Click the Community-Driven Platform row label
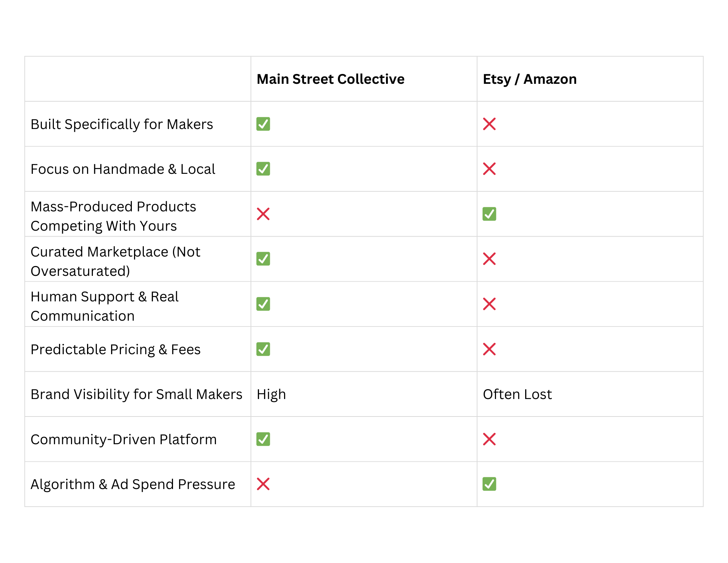 click(123, 439)
